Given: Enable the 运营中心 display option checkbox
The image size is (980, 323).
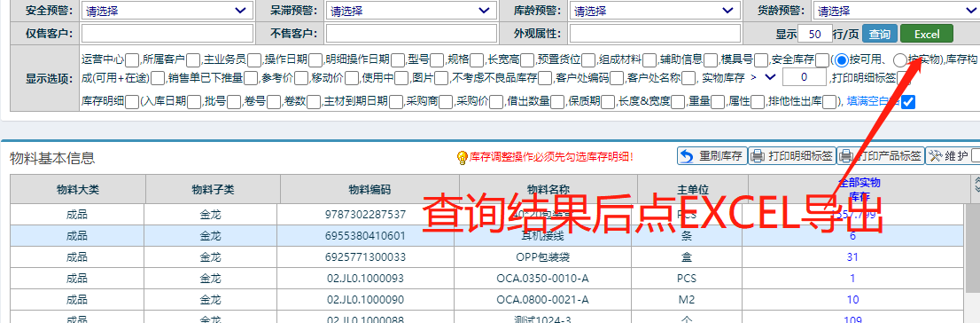Looking at the screenshot, I should [x=132, y=60].
